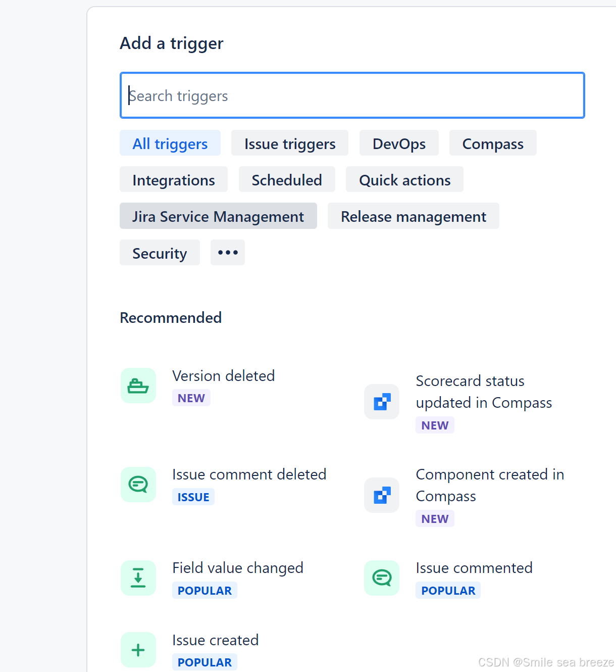This screenshot has height=672, width=616.
Task: Expand more categories with ellipsis button
Action: (x=228, y=253)
